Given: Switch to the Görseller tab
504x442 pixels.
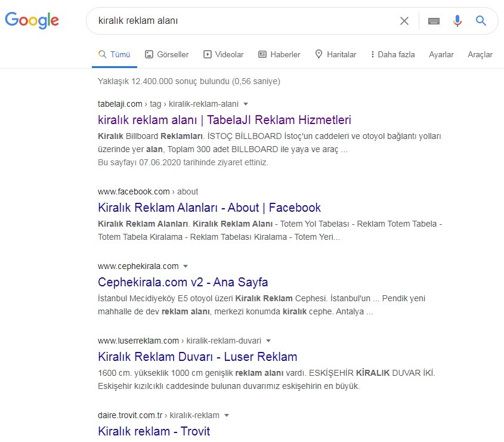Looking at the screenshot, I should coord(167,54).
